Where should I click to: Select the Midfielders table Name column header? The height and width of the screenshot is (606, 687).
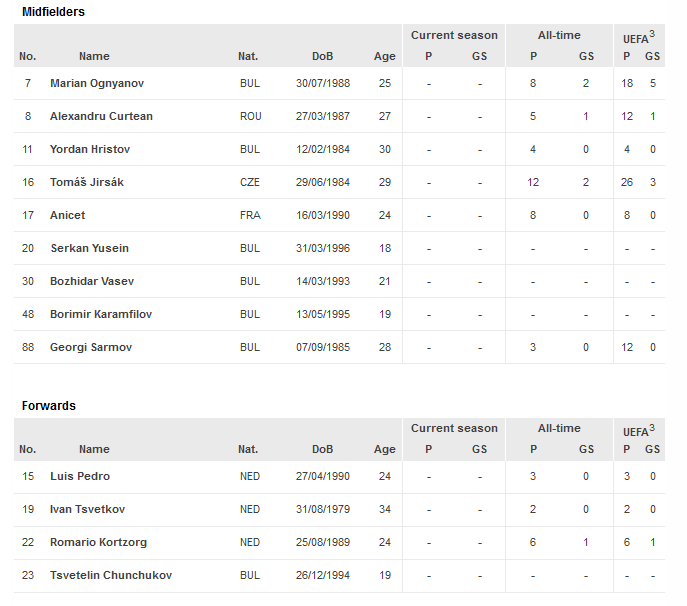point(94,57)
